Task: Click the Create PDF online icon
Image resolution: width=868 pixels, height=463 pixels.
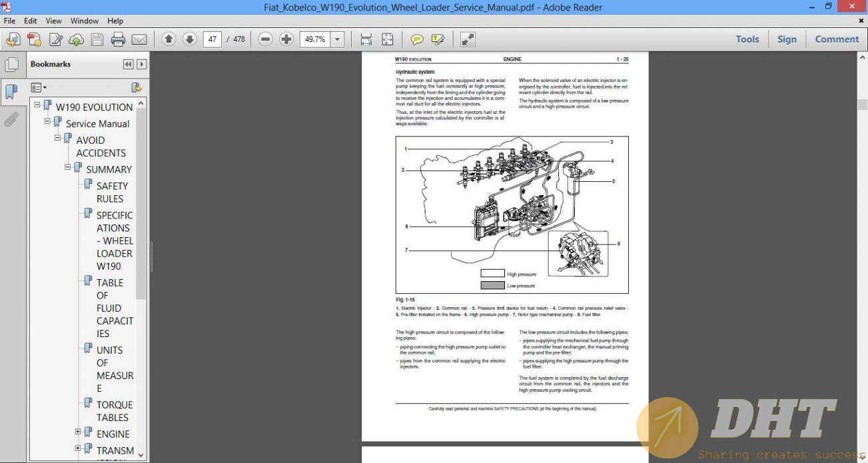Action: pos(34,39)
